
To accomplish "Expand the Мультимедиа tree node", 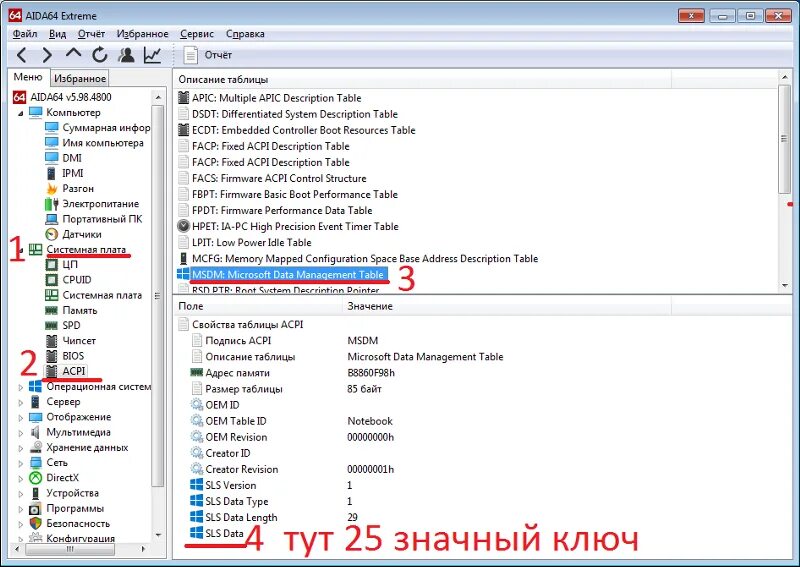I will (x=20, y=433).
